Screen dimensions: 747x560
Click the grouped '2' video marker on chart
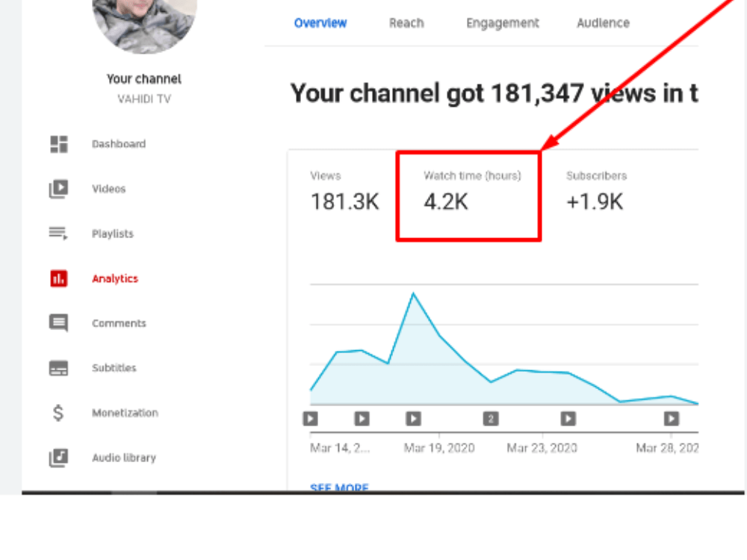point(490,419)
